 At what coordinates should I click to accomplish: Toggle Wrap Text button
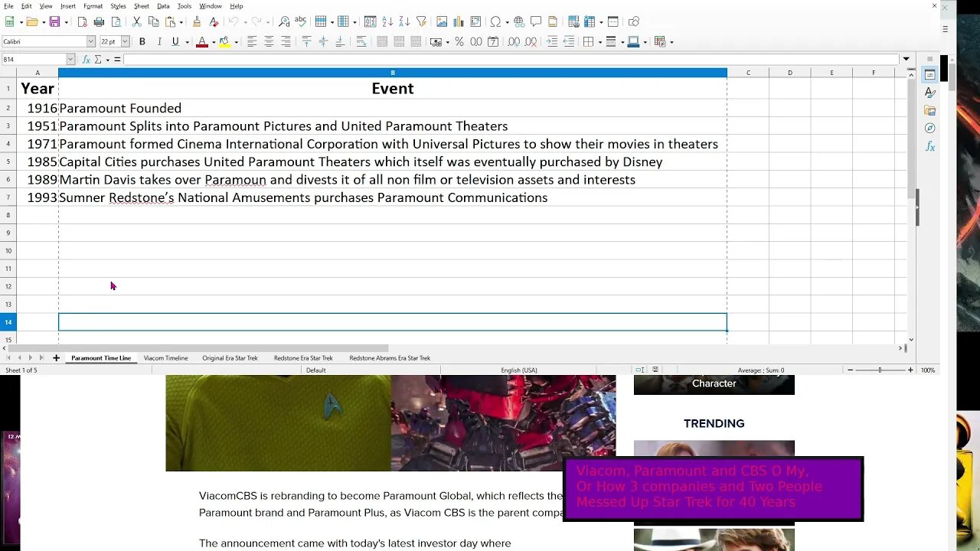361,41
